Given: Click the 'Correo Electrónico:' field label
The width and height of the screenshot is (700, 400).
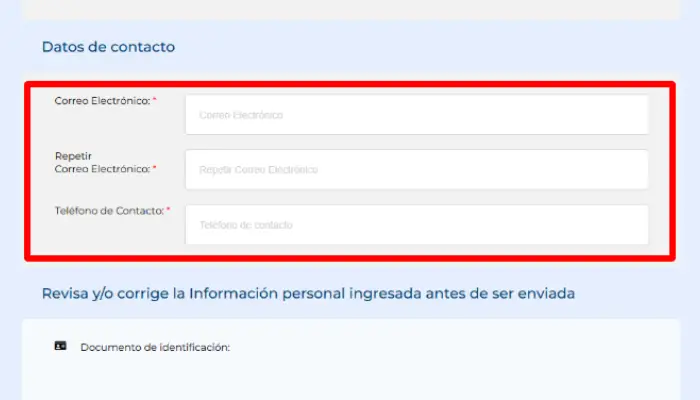Looking at the screenshot, I should tap(102, 101).
